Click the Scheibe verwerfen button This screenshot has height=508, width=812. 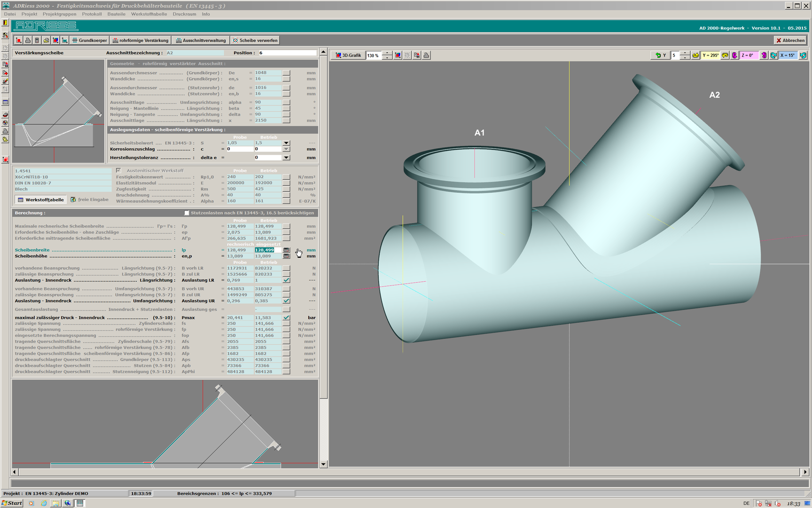tap(255, 40)
